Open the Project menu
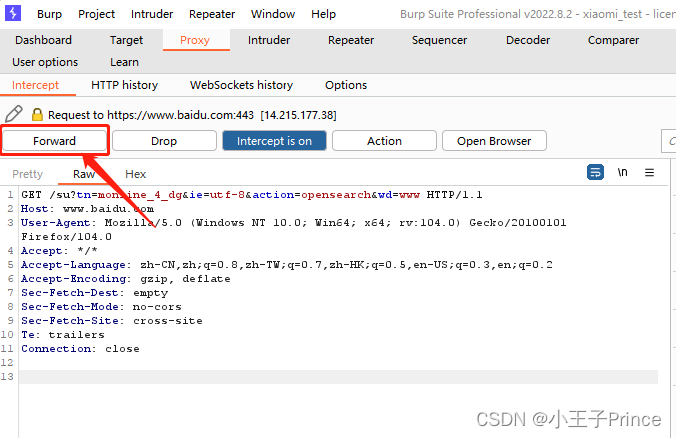 pos(97,14)
